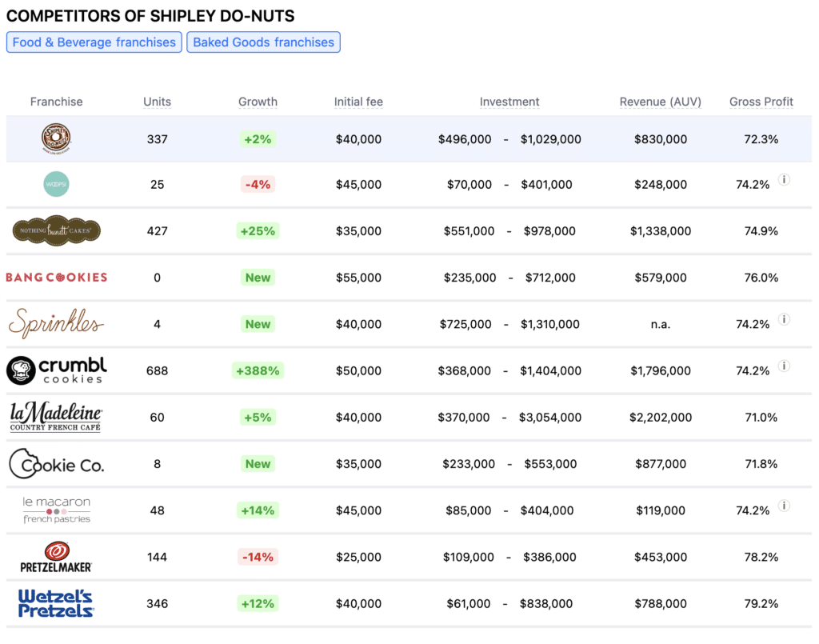
Task: Click the Gross Profit column header
Action: pos(761,102)
